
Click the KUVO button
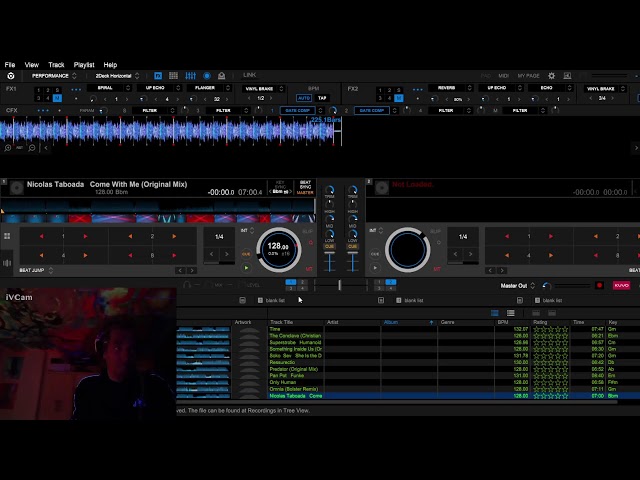click(621, 285)
